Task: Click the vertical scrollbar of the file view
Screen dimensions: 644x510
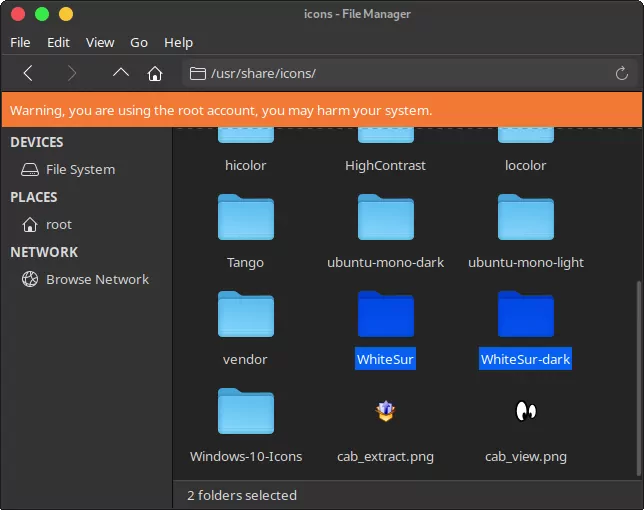Action: [x=638, y=378]
